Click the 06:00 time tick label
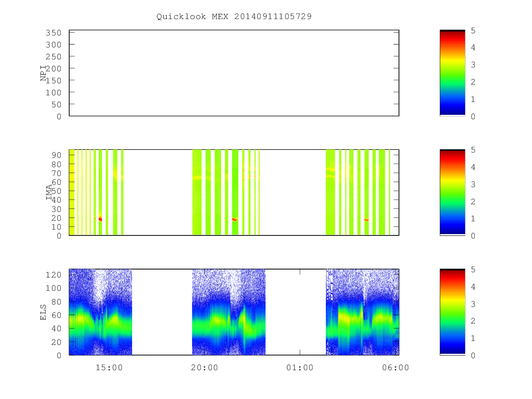This screenshot has width=532, height=399. coord(395,368)
